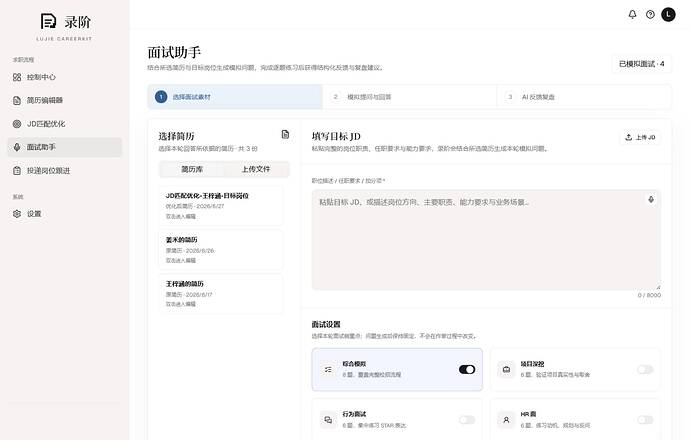This screenshot has height=440, width=690.
Task: Select the 简历库 tab
Action: 192,169
